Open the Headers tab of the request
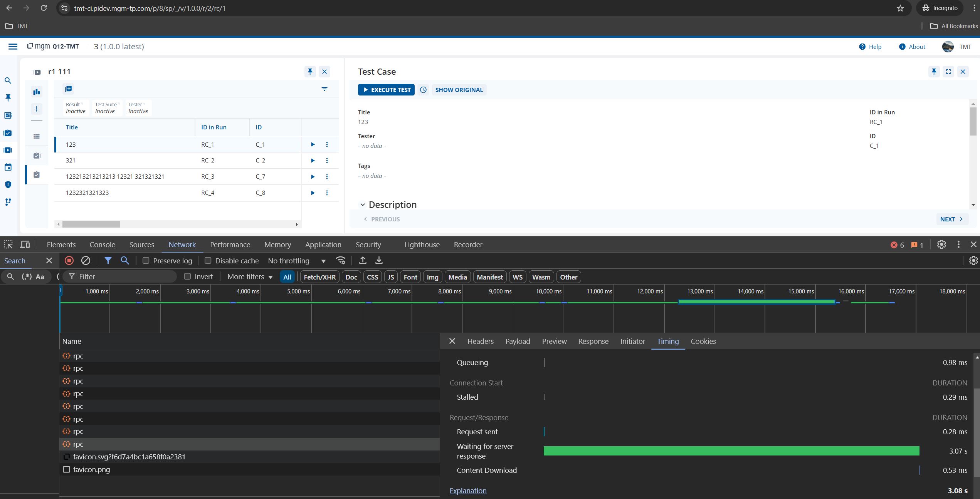 tap(480, 342)
